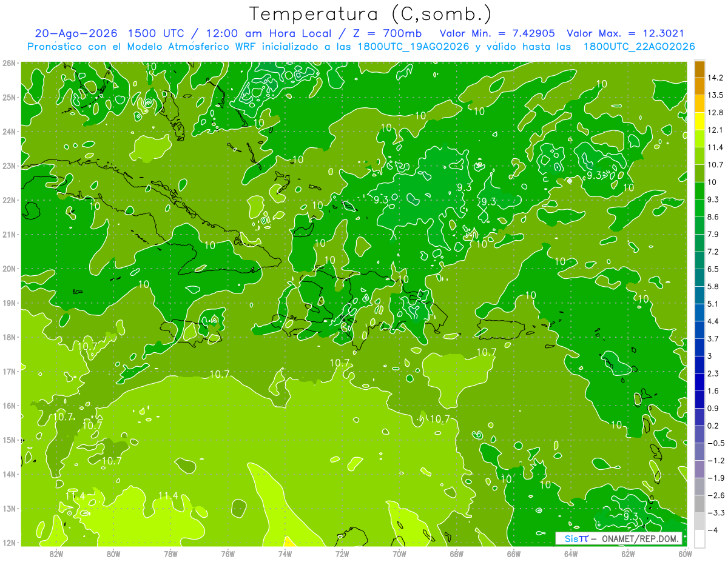Click the dark orange swatch above 14.2

[x=699, y=69]
